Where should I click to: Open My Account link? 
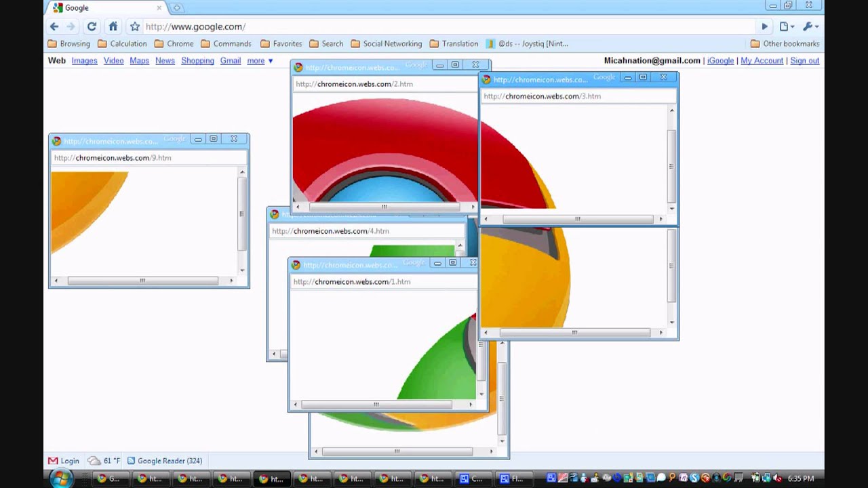(x=762, y=60)
